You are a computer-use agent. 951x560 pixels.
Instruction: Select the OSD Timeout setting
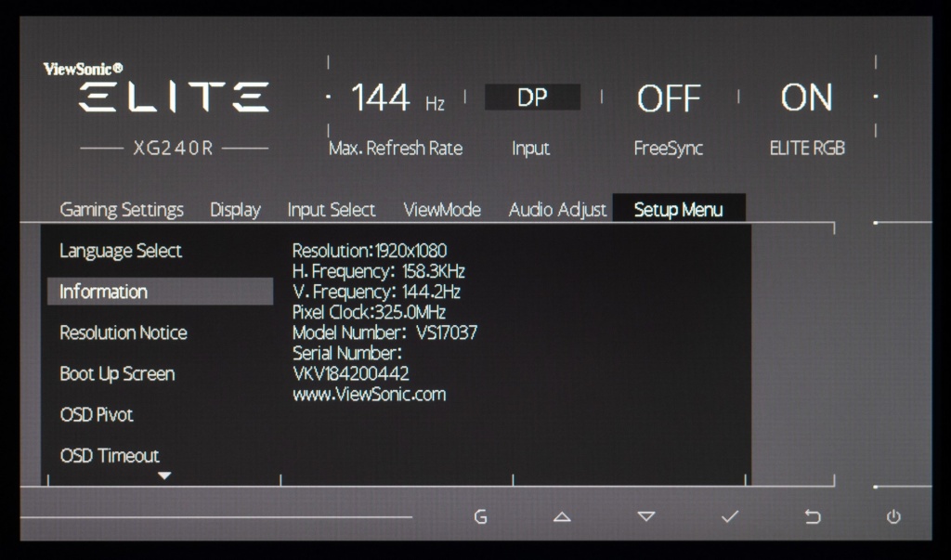pyautogui.click(x=110, y=456)
